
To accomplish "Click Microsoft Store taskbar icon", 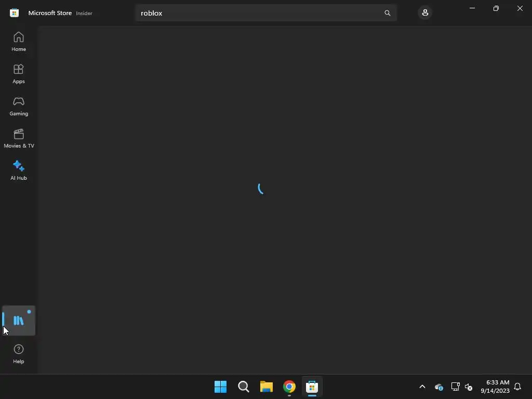I will (312, 387).
